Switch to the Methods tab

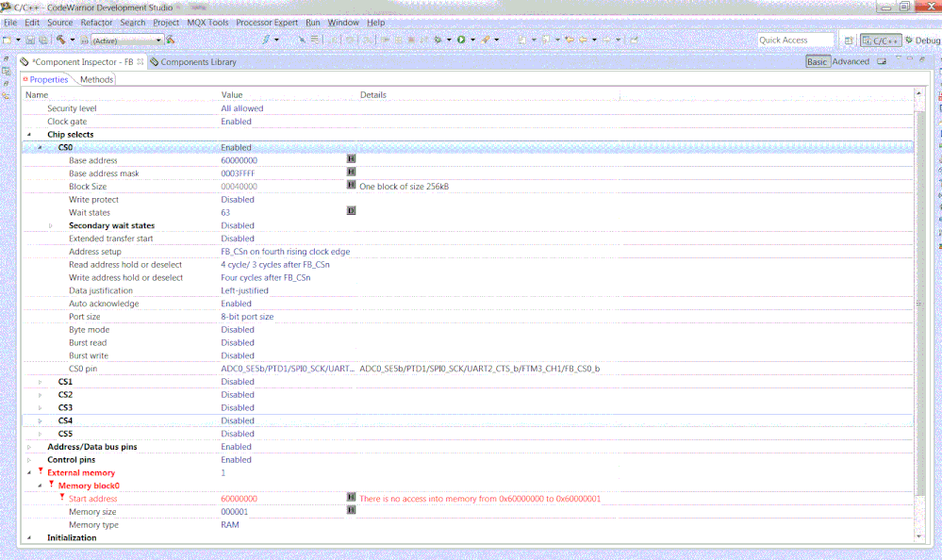pos(96,79)
